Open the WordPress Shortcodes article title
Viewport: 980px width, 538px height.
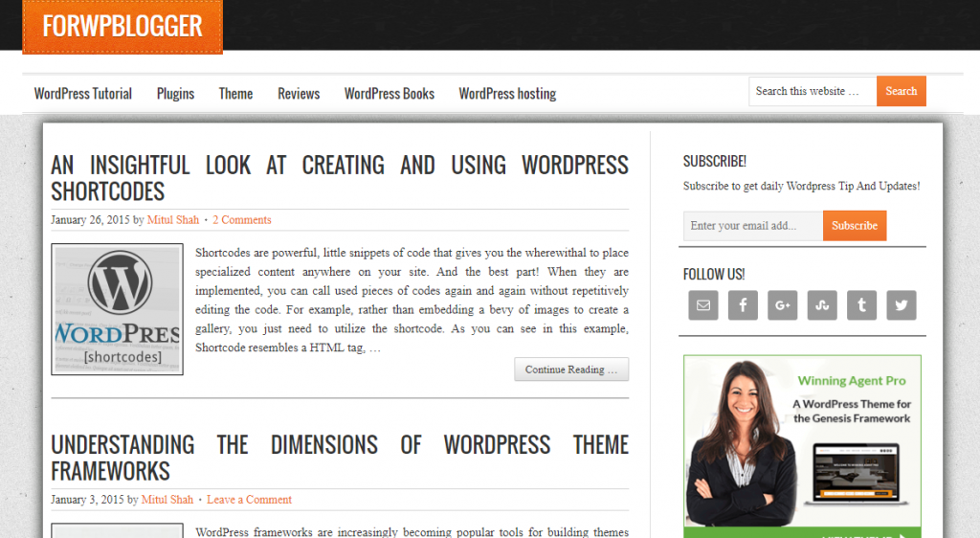pos(340,178)
